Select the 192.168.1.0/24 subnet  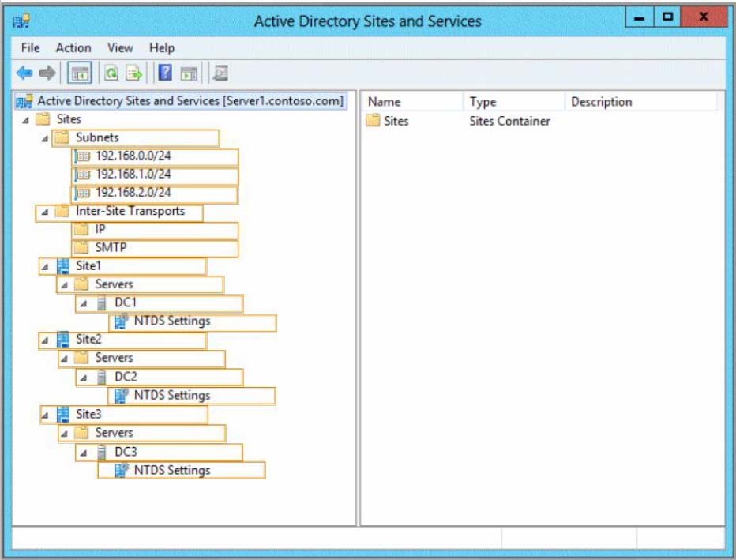tap(133, 175)
